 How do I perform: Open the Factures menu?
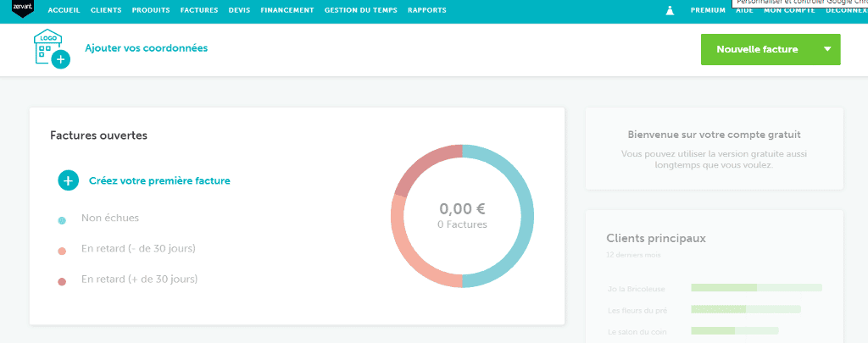point(199,10)
